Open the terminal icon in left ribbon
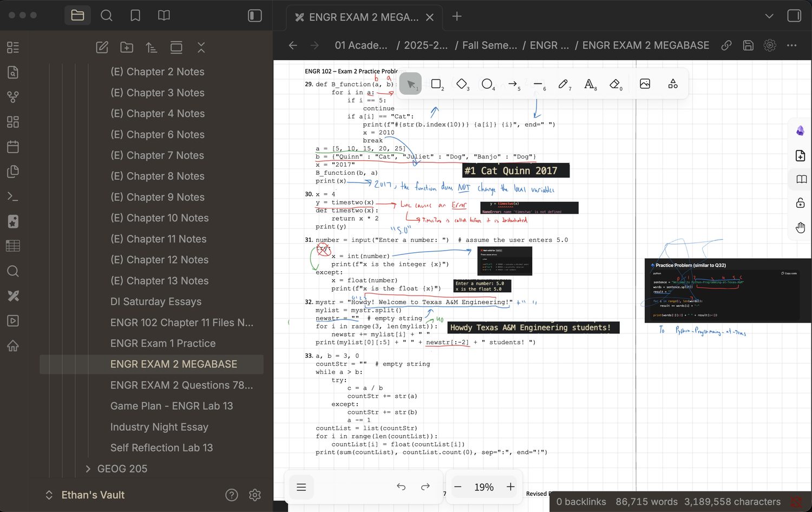 (13, 196)
